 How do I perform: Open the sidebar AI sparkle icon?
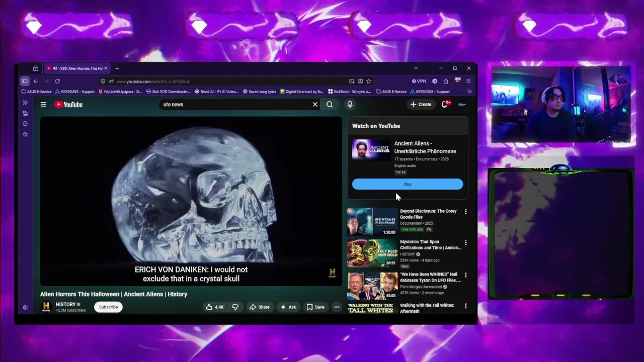25,103
